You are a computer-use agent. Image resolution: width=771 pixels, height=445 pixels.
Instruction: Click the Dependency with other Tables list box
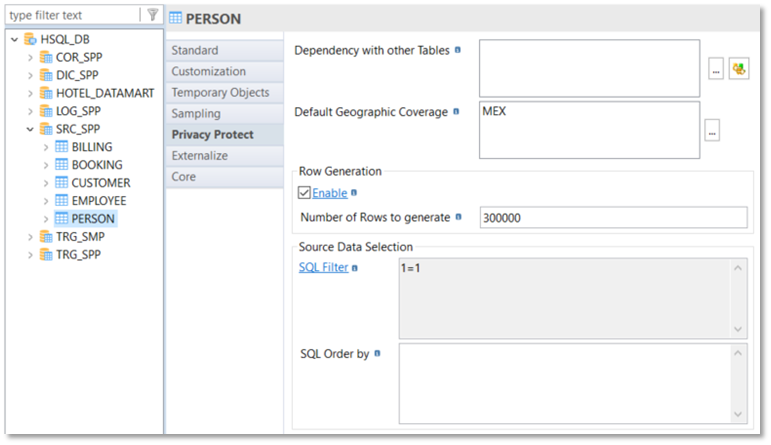tap(589, 68)
